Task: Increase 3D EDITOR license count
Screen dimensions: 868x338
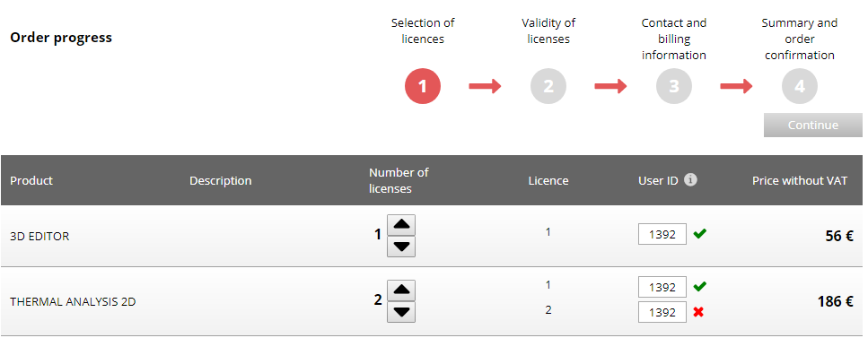Action: click(x=401, y=225)
